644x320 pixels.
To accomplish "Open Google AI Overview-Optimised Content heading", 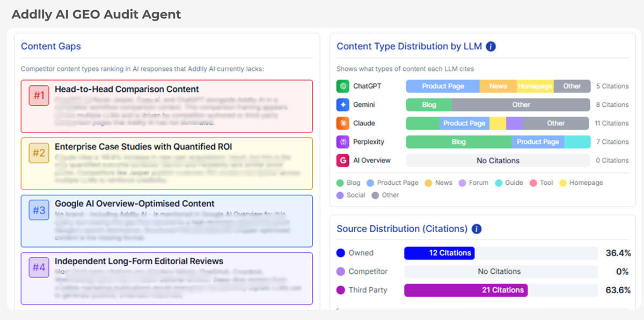I will point(135,203).
